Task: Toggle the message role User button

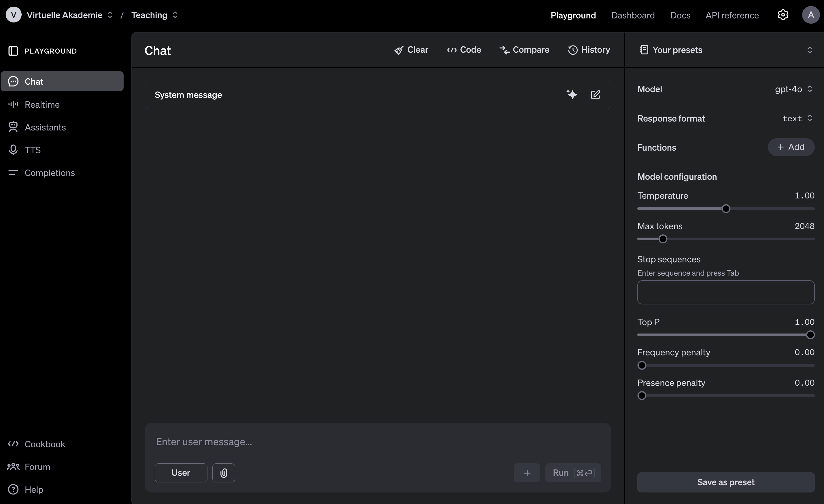Action: point(181,473)
